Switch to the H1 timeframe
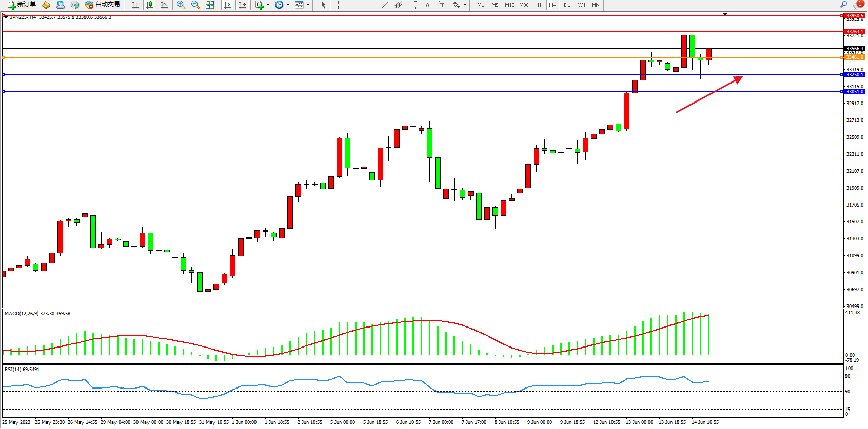 [538, 5]
